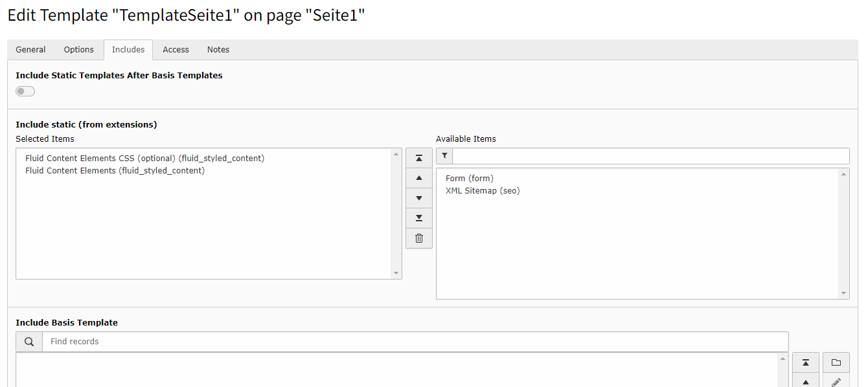Viewport: 868px width, 387px height.
Task: Add XML Sitemap (seo) from Available Items
Action: click(x=483, y=191)
